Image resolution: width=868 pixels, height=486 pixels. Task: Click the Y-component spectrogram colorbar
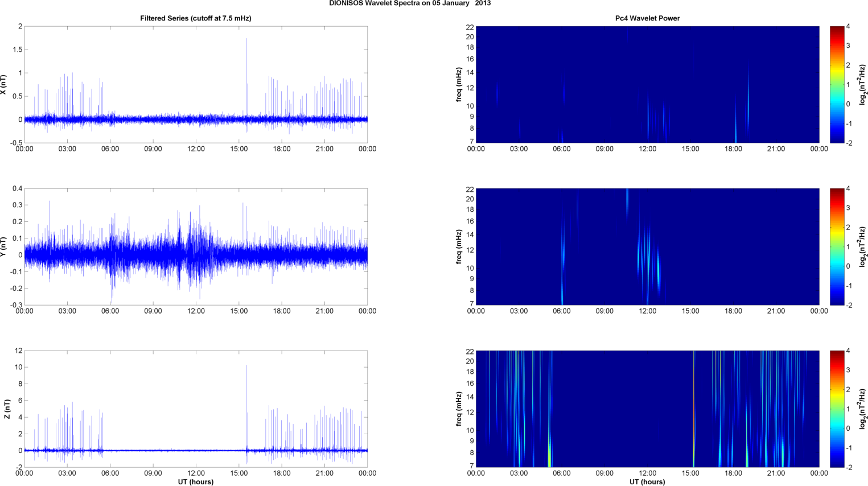tap(837, 247)
